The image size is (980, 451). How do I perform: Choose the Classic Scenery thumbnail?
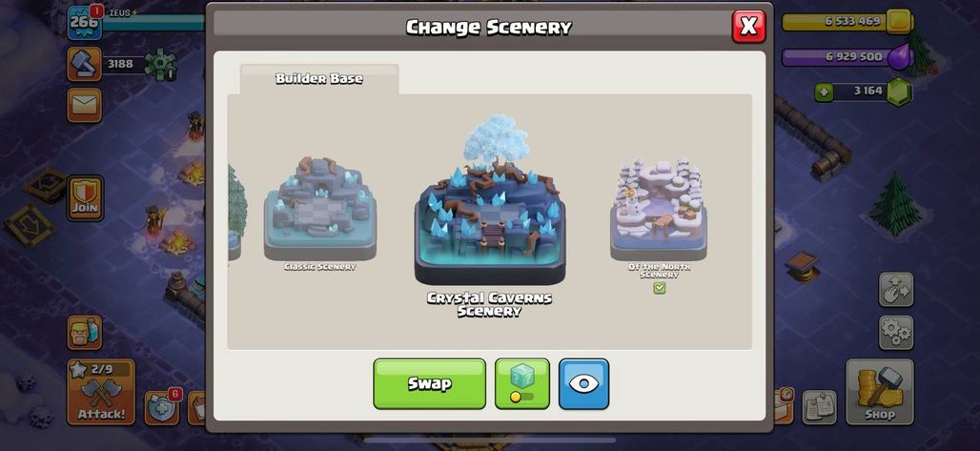click(x=320, y=213)
